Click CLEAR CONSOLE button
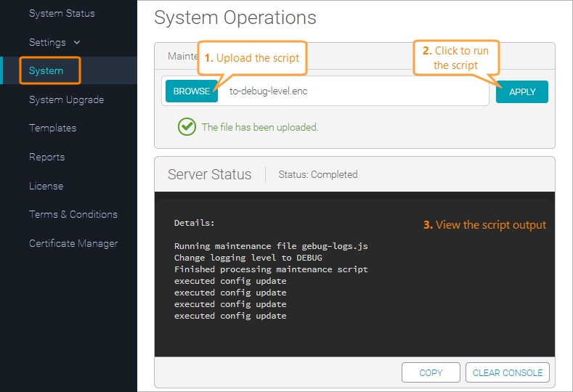 click(x=508, y=372)
